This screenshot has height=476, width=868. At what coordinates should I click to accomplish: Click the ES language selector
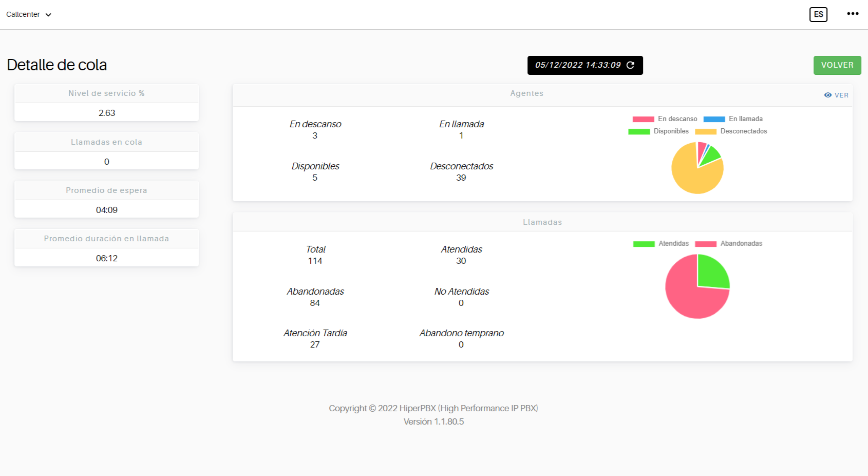pyautogui.click(x=818, y=14)
